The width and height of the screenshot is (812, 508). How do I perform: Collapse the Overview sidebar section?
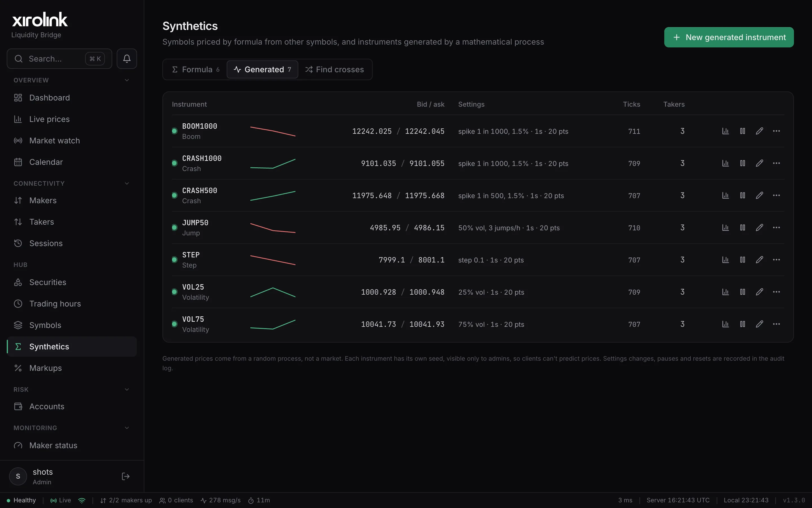point(127,80)
